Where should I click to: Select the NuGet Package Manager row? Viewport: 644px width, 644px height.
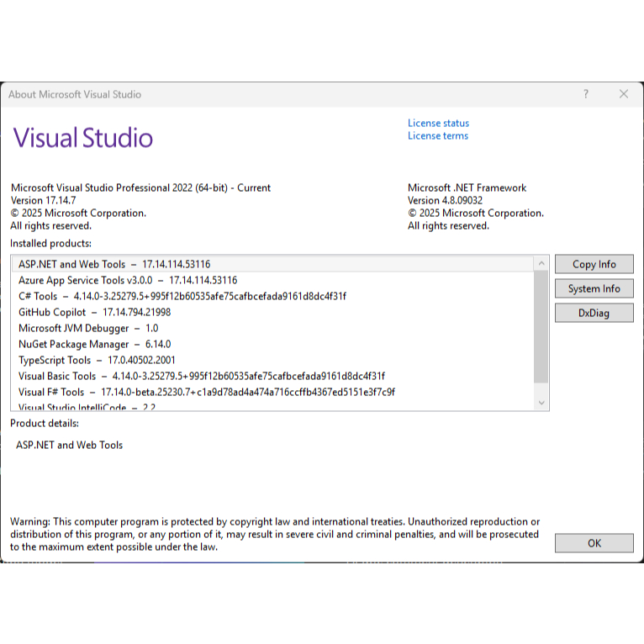(272, 344)
